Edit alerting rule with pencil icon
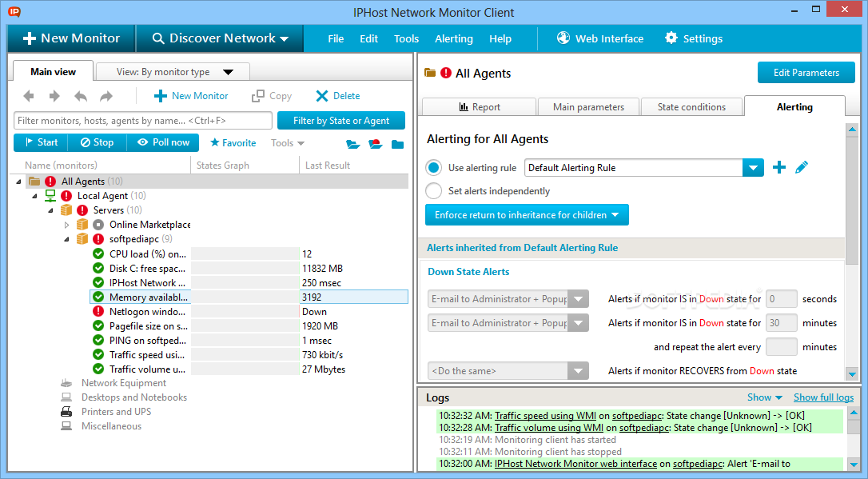 click(801, 167)
